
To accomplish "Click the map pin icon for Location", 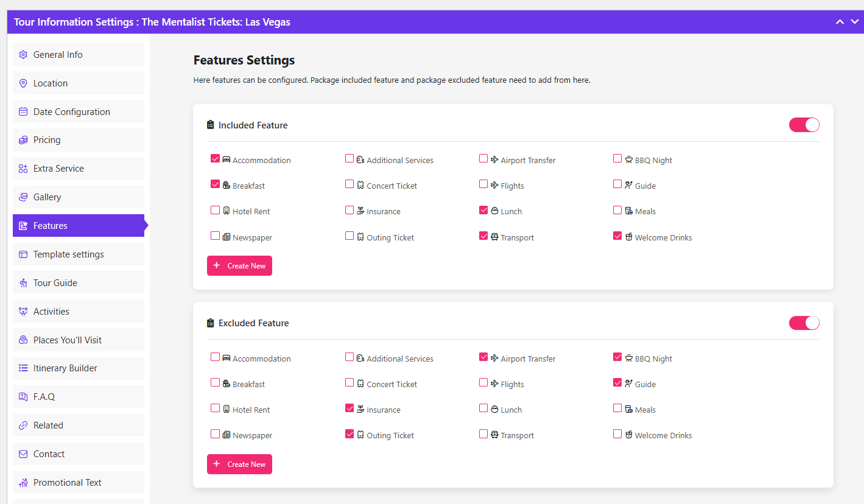I will point(23,83).
